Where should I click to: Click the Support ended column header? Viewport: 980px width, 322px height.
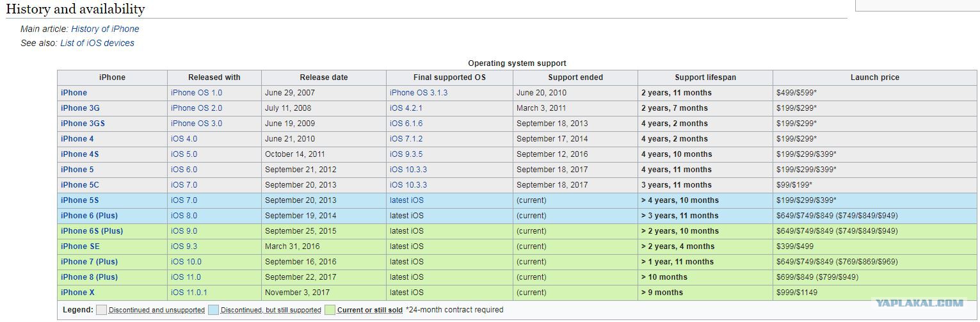[575, 77]
